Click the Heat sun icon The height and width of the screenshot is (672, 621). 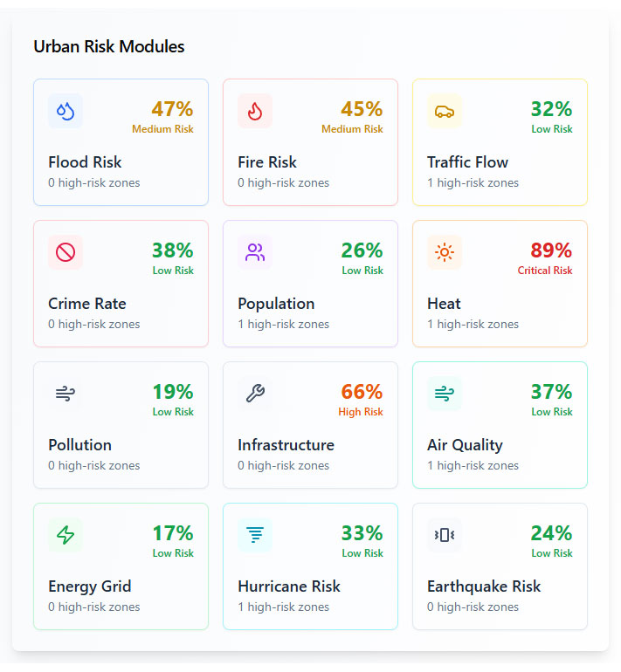coord(445,252)
